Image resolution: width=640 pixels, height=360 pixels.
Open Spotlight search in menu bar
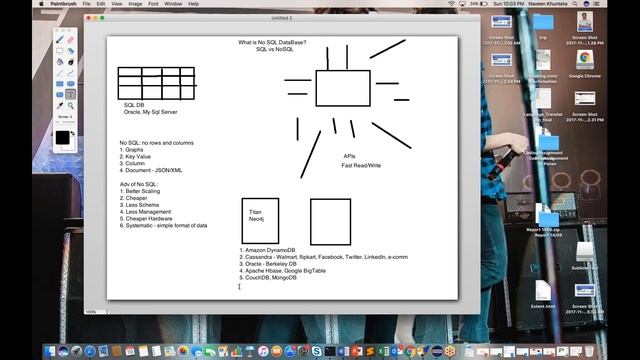tap(575, 4)
